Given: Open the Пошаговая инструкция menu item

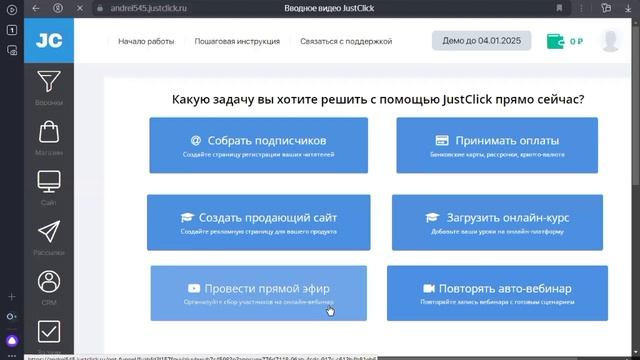Looking at the screenshot, I should point(237,41).
